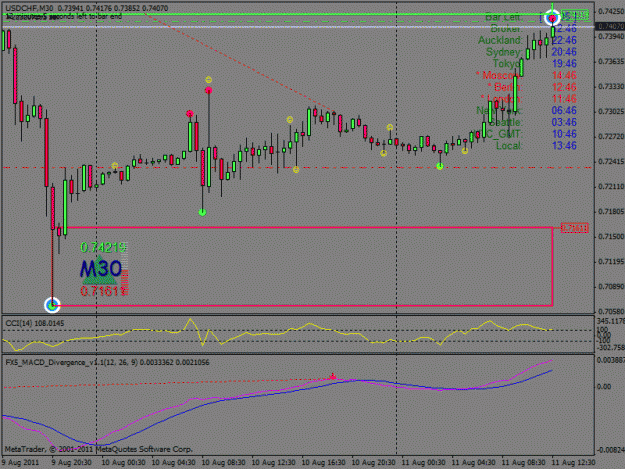Image resolution: width=625 pixels, height=469 pixels.
Task: Click the -302.758 CCI scale value
Action: pyautogui.click(x=611, y=347)
